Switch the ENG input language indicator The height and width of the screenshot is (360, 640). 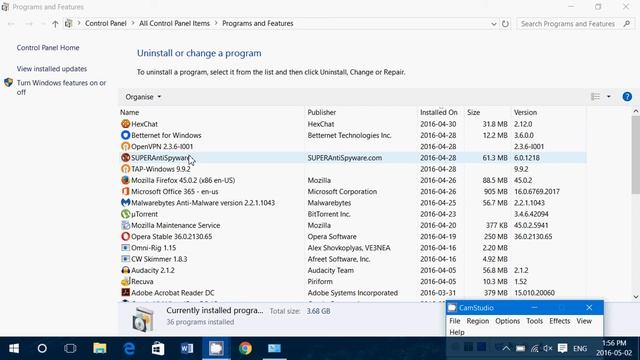(x=580, y=348)
